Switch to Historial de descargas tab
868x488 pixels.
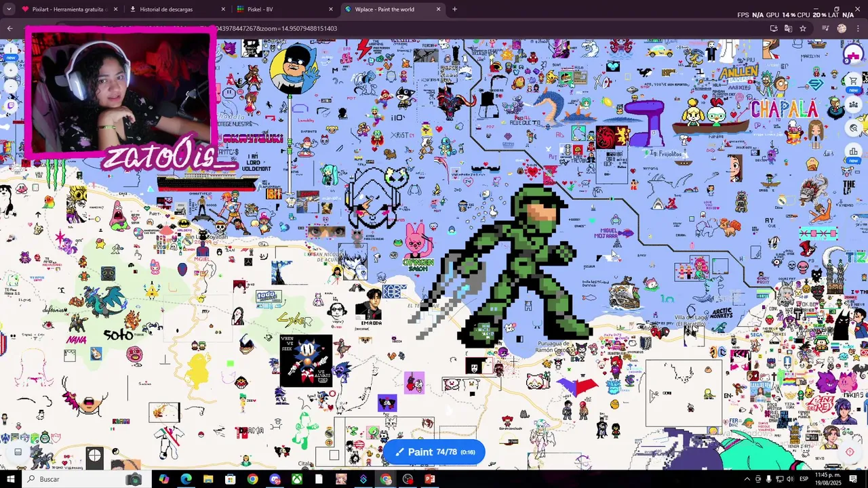pyautogui.click(x=178, y=9)
